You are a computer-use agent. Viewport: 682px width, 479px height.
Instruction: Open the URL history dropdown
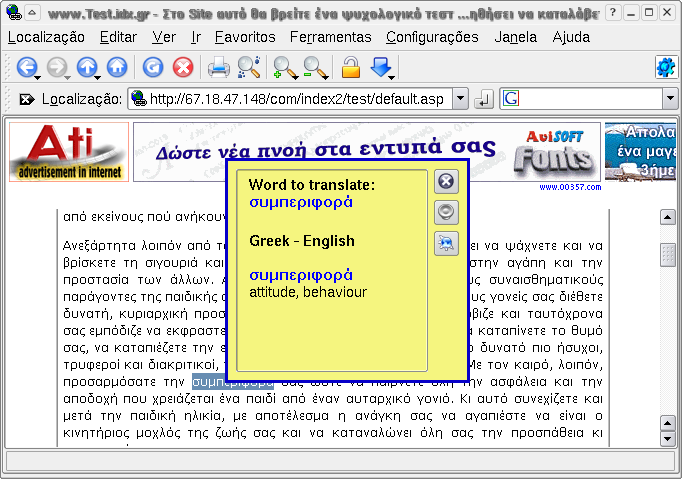460,99
